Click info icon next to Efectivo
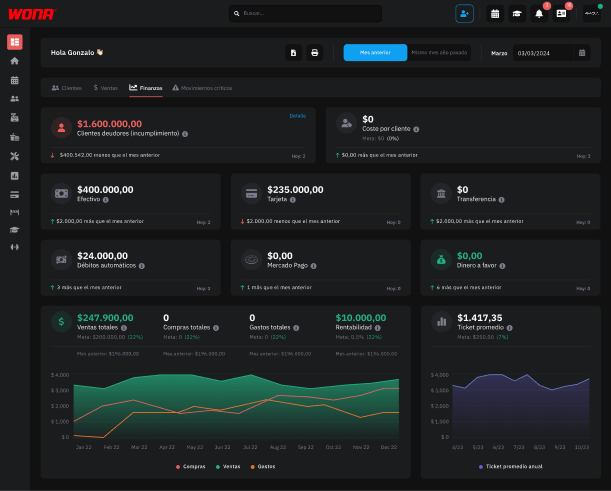This screenshot has width=611, height=491. pyautogui.click(x=106, y=200)
